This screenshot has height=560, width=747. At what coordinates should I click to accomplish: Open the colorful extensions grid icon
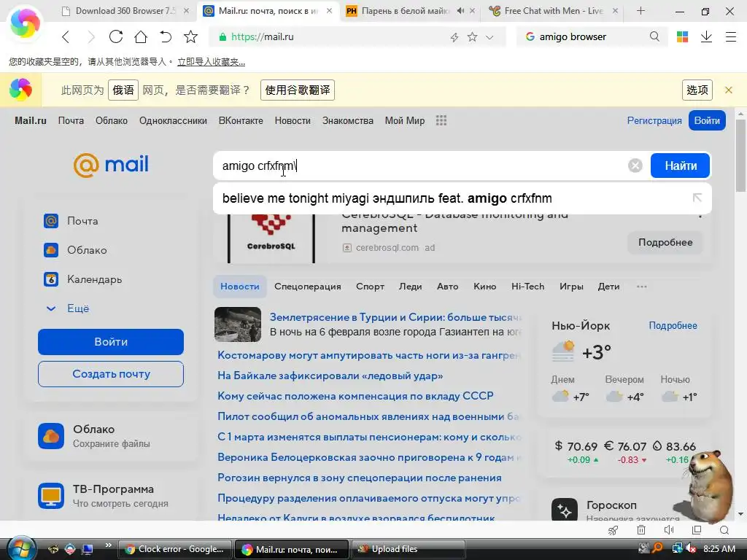coord(682,36)
